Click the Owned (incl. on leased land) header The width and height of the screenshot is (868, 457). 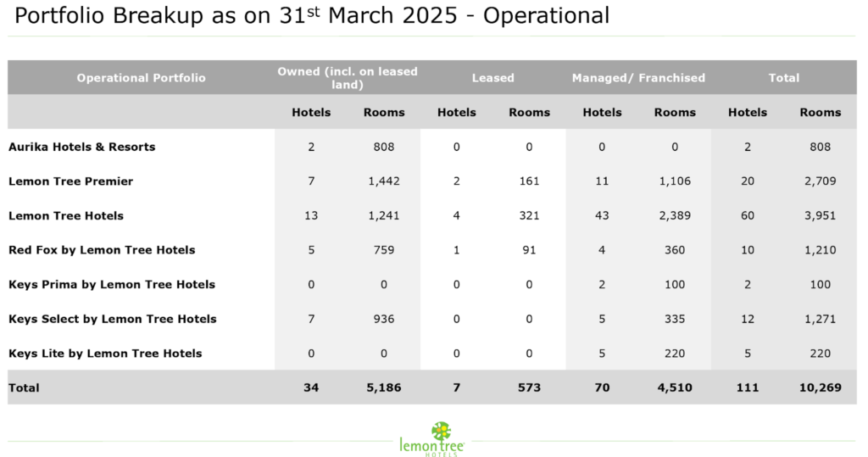point(348,77)
